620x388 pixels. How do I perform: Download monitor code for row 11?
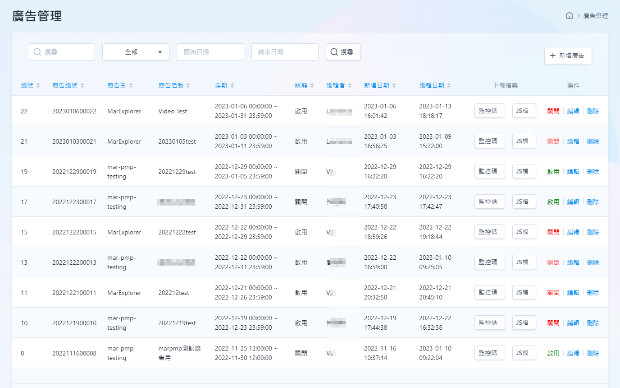point(489,292)
